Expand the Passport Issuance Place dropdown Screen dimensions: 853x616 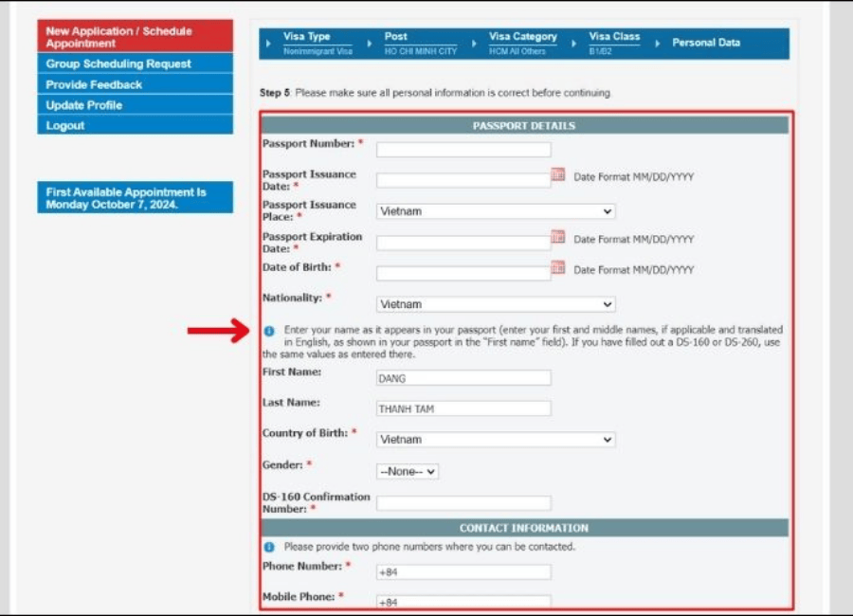click(x=496, y=211)
